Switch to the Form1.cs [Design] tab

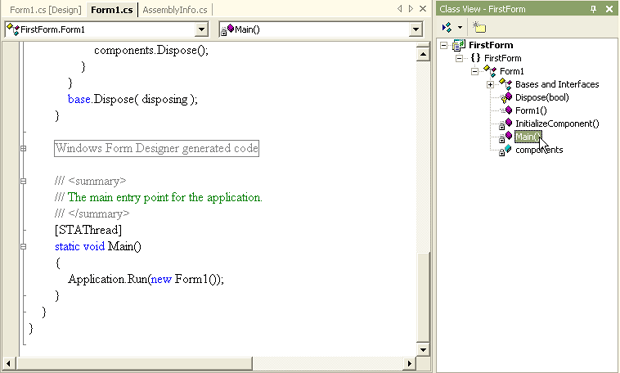point(45,9)
